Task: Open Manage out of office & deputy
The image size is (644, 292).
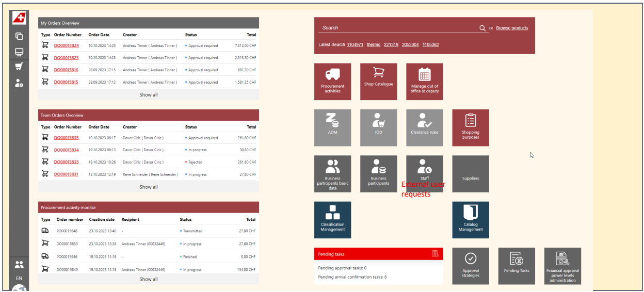Action: tap(424, 82)
